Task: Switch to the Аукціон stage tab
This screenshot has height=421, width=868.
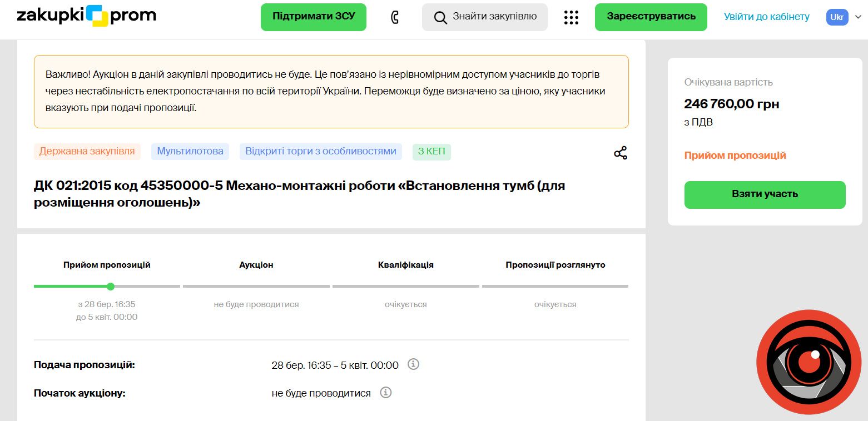Action: click(x=256, y=265)
